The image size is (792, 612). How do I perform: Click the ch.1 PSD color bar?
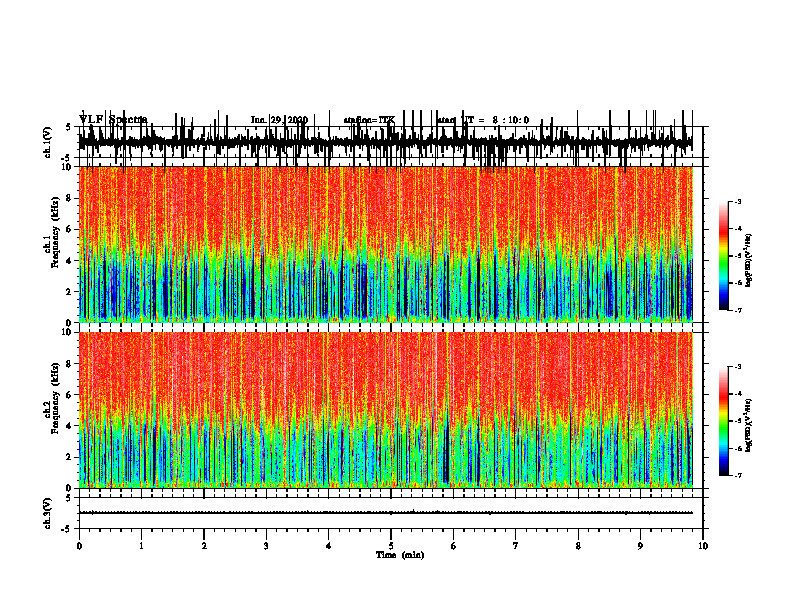724,256
